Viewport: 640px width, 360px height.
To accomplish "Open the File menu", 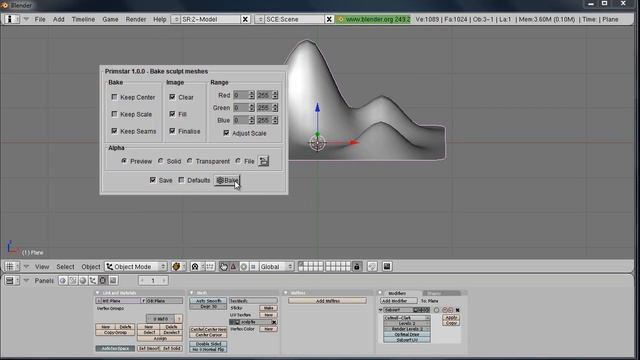I will point(40,19).
